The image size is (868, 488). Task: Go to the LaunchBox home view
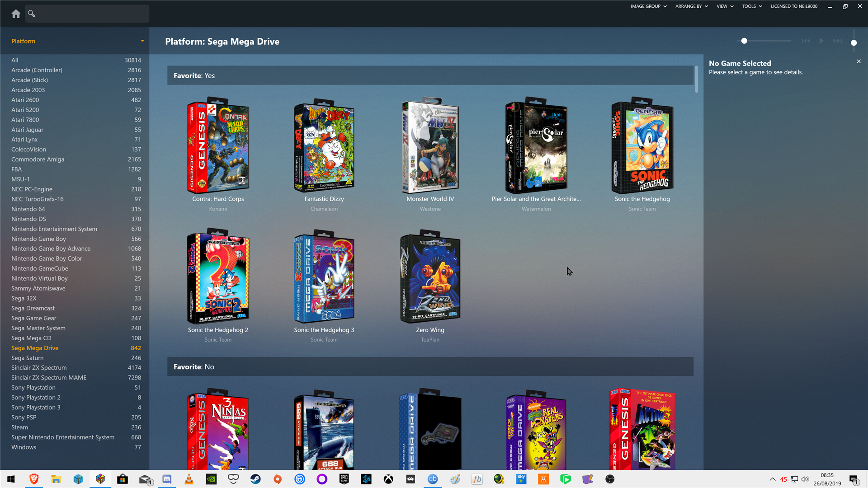(16, 14)
